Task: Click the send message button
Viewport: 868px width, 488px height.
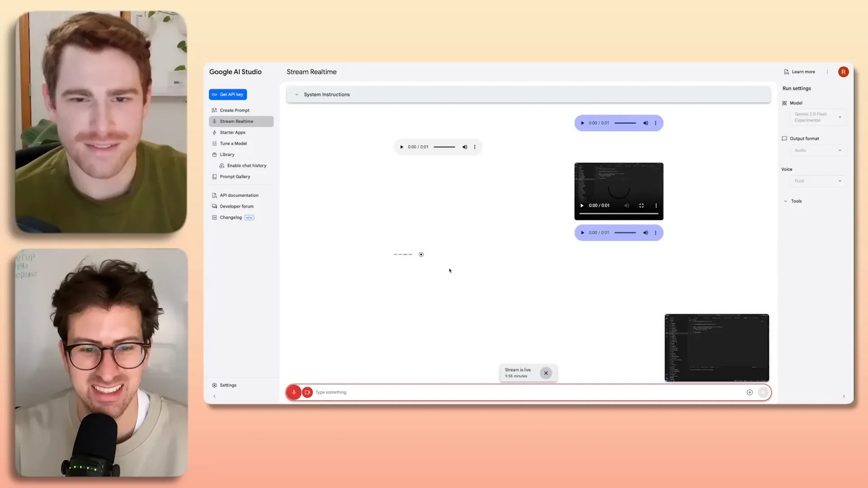Action: pos(763,392)
